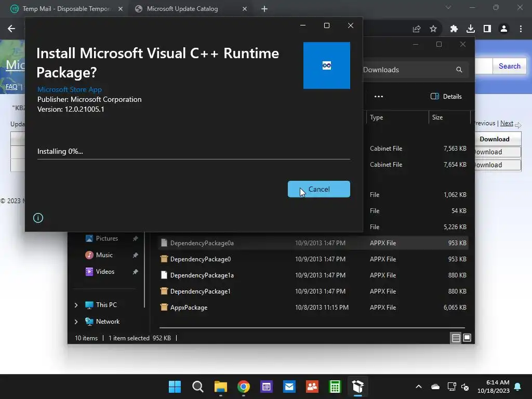The image size is (532, 399).
Task: Open a new Chrome tab
Action: coord(264,9)
